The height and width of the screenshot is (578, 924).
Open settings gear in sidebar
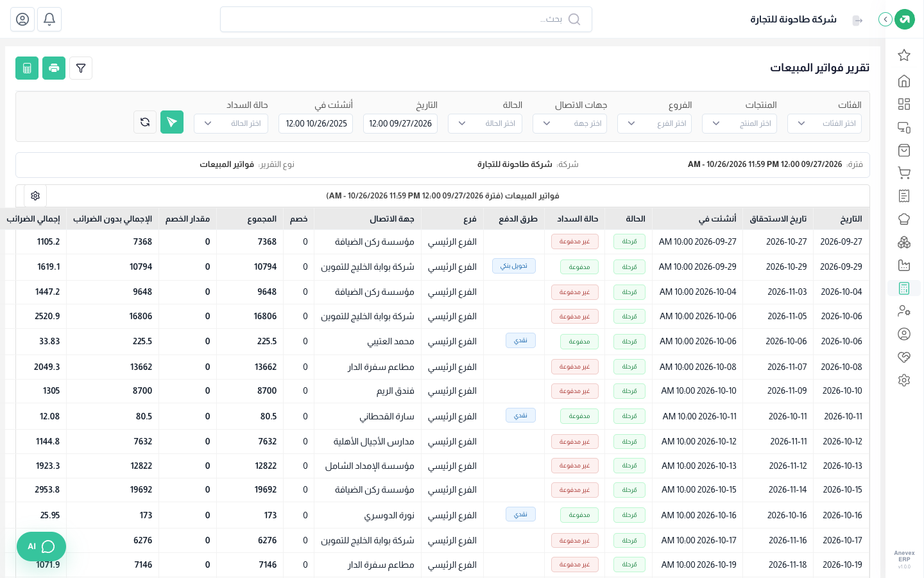904,380
